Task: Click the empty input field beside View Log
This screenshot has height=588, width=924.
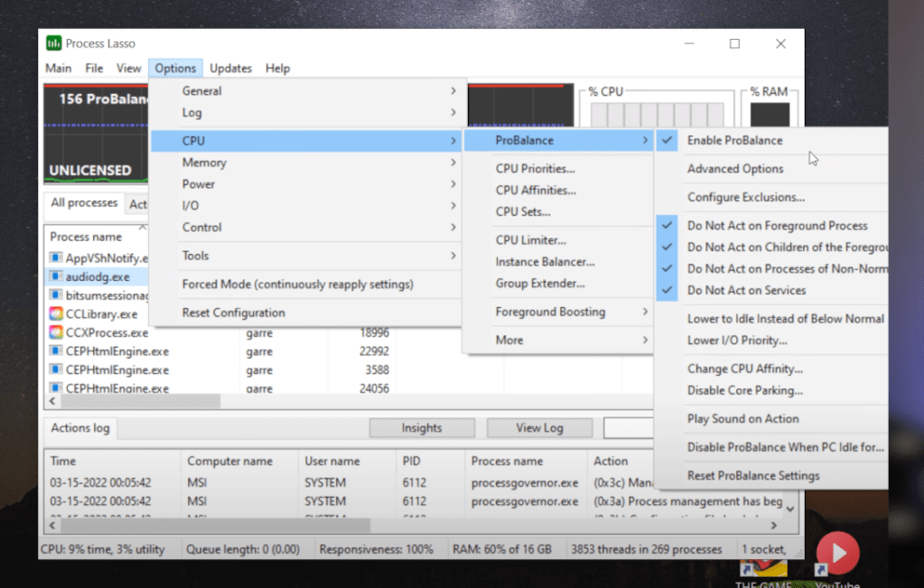Action: 628,428
